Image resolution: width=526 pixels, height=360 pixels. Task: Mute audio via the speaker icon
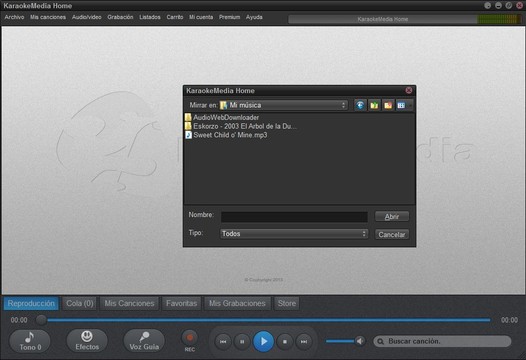pos(360,341)
